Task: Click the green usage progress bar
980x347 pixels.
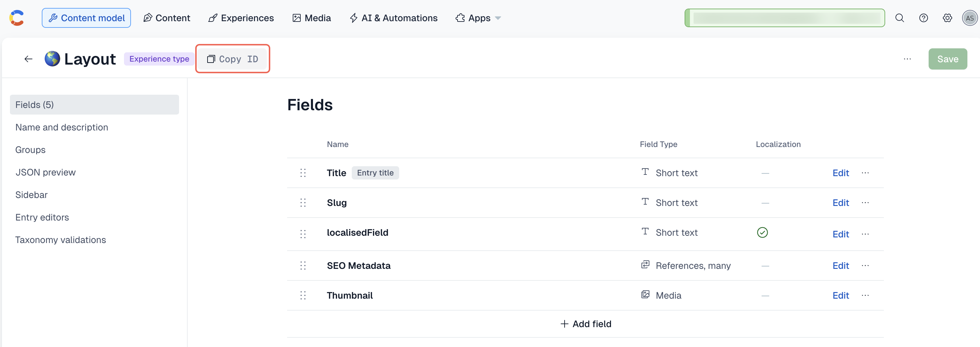Action: pyautogui.click(x=784, y=18)
